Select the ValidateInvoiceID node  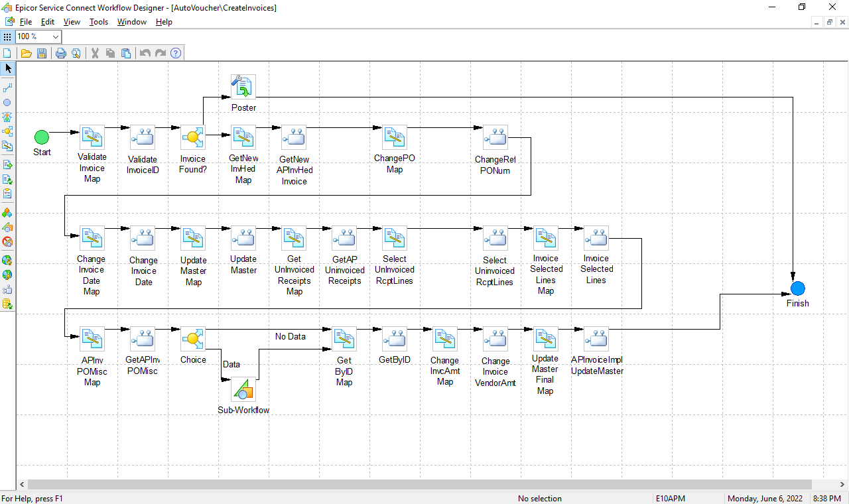(x=143, y=138)
